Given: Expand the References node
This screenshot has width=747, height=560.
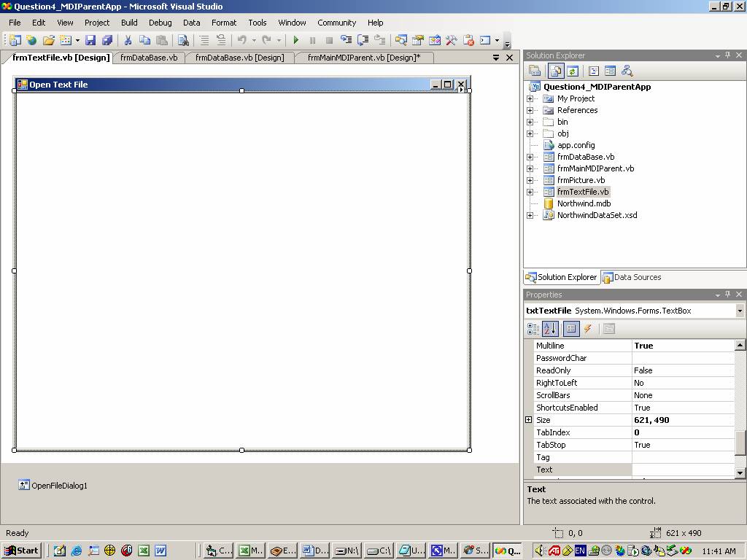Looking at the screenshot, I should tap(530, 110).
